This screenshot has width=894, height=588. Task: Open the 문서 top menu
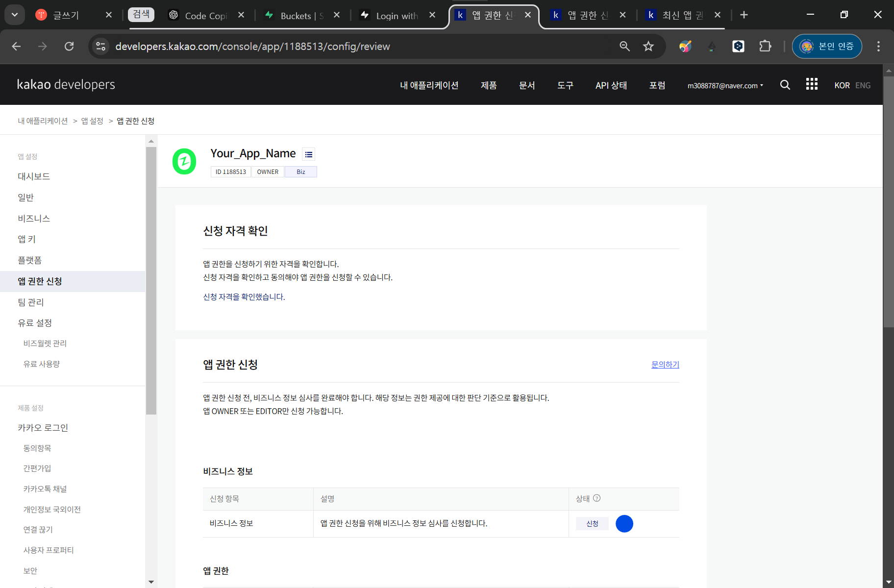click(527, 85)
